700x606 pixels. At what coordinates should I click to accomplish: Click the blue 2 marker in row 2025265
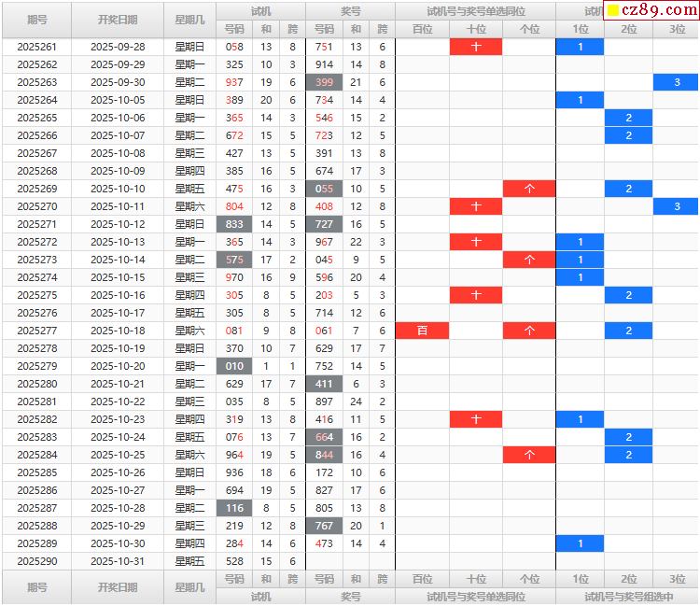628,118
